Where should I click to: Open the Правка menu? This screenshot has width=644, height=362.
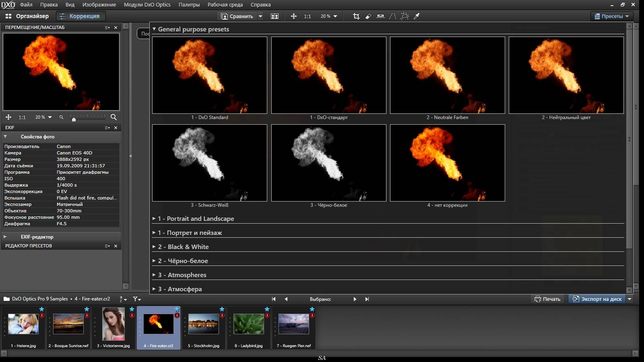[49, 4]
